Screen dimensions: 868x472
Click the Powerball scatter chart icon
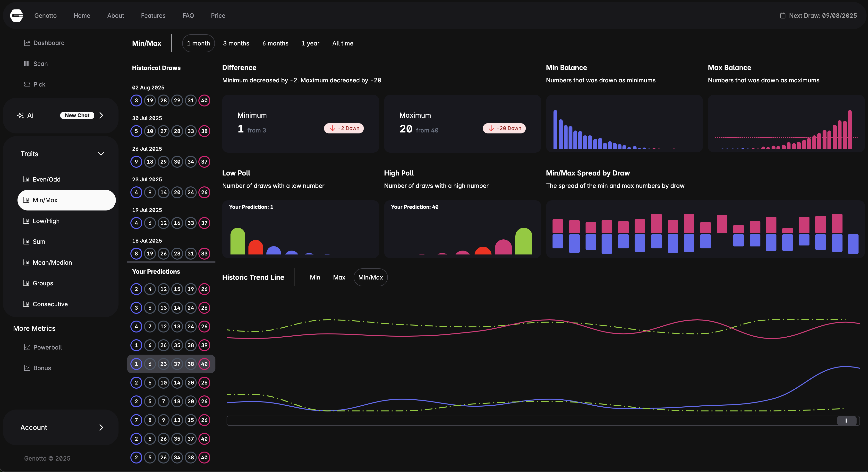27,347
